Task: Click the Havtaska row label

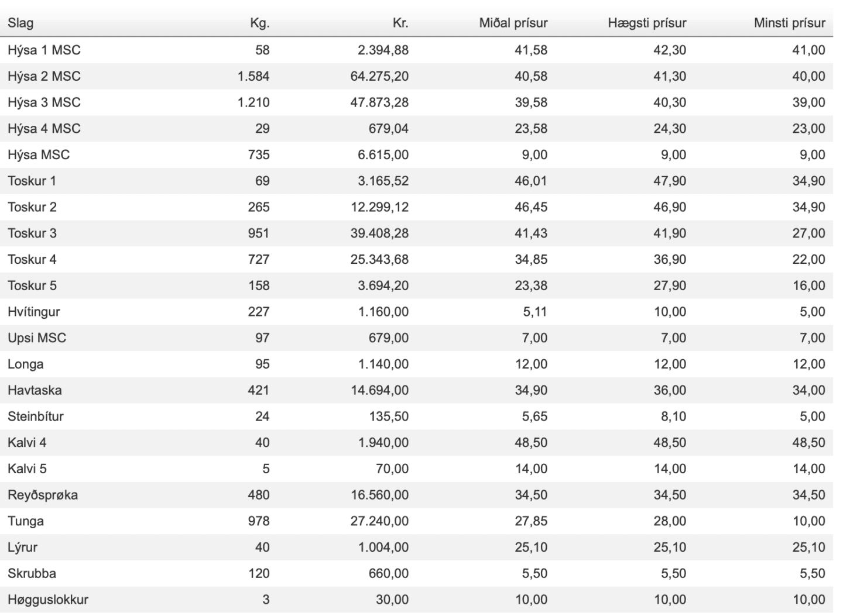Action: point(35,390)
